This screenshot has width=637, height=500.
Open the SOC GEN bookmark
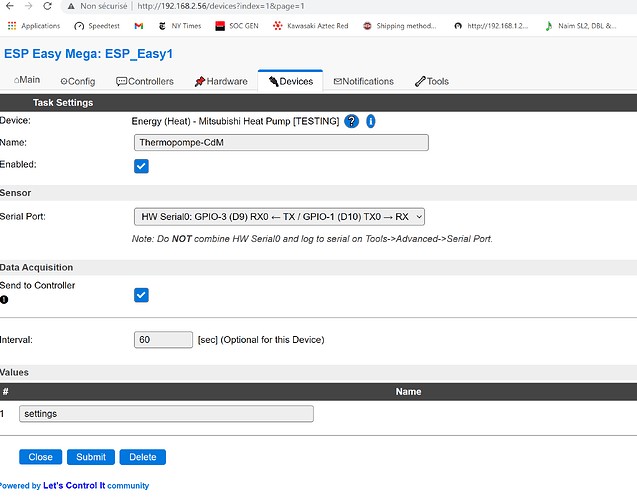tap(237, 26)
